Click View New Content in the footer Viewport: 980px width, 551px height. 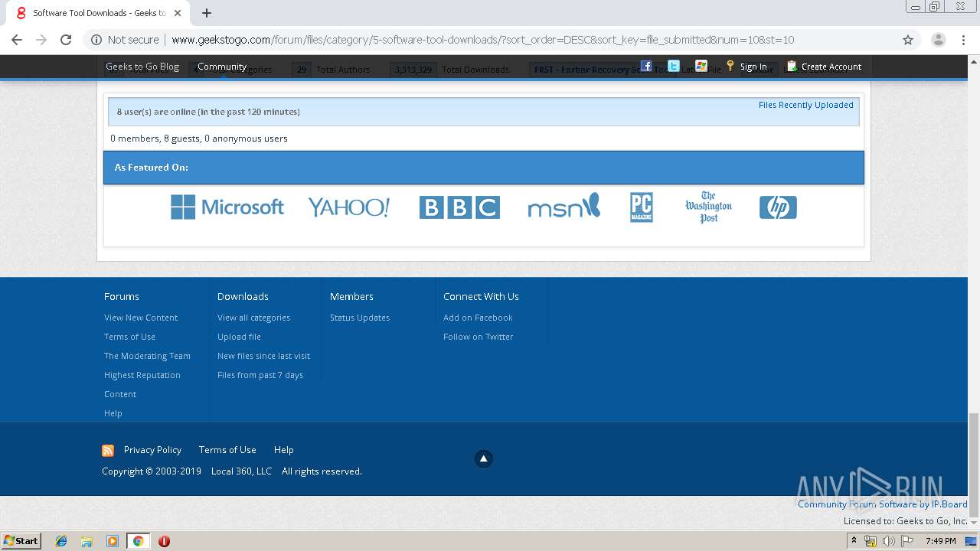141,318
